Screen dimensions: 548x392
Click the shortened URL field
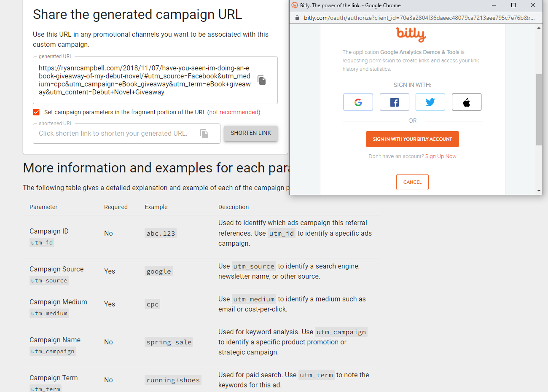[x=126, y=134]
